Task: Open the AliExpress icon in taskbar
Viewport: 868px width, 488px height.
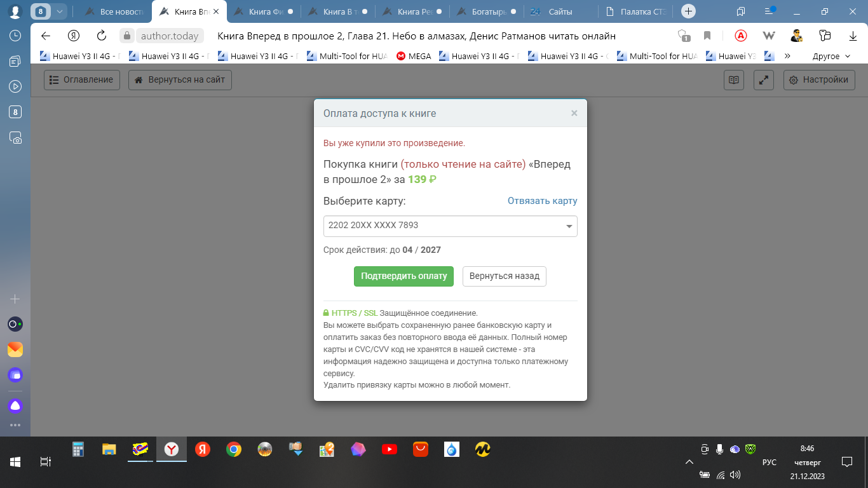Action: pos(421,449)
